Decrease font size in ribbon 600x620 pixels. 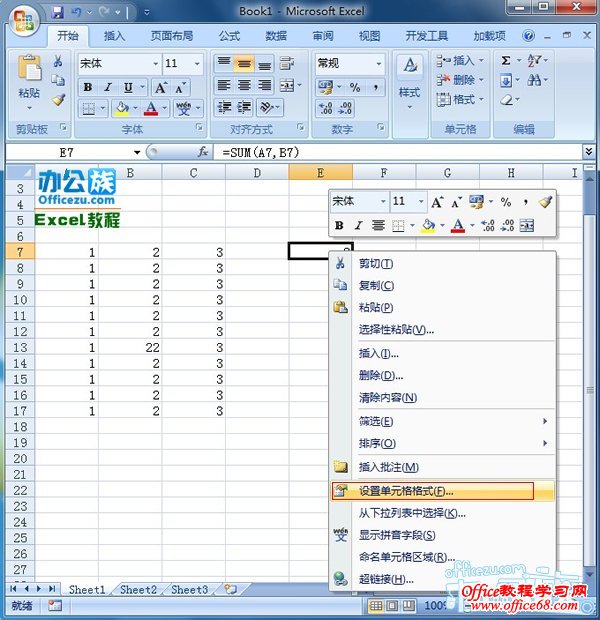pyautogui.click(x=180, y=87)
